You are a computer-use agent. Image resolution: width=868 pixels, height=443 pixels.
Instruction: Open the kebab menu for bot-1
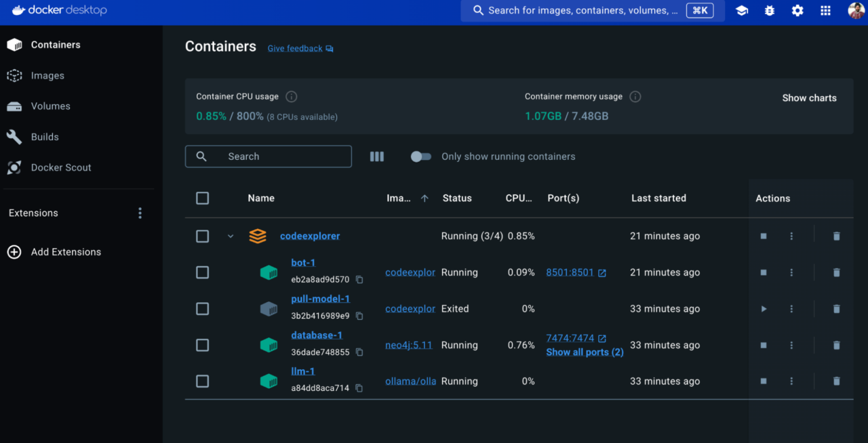[x=791, y=272]
